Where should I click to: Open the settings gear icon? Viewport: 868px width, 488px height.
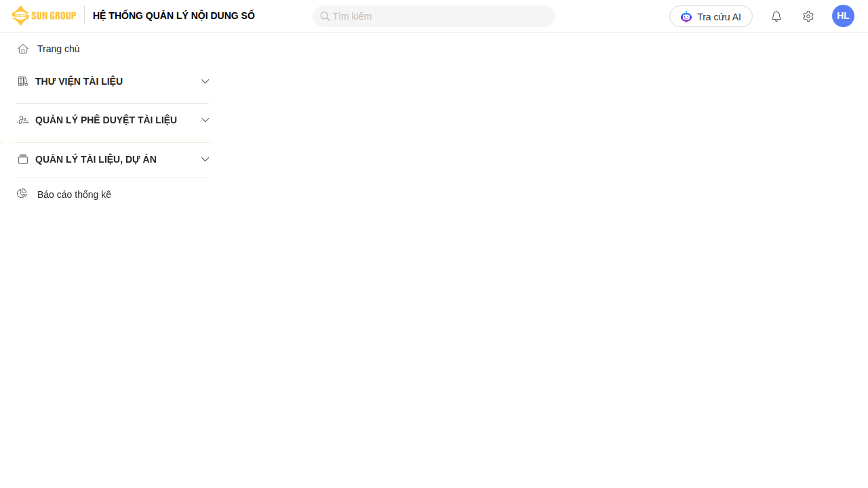coord(808,16)
